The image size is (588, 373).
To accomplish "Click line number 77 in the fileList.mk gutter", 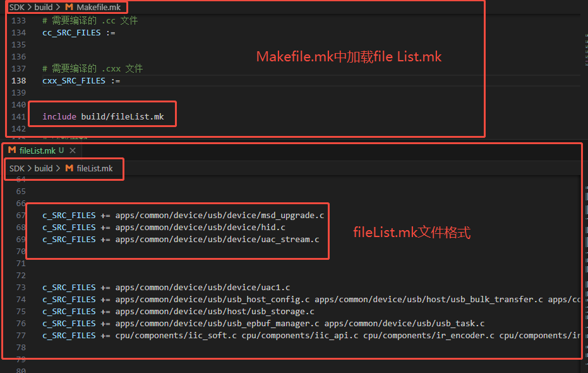I will [x=21, y=336].
